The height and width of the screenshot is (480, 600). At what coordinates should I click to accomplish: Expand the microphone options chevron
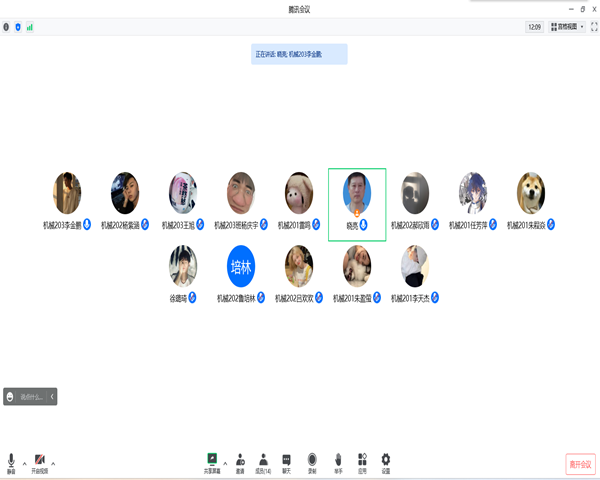point(24,464)
